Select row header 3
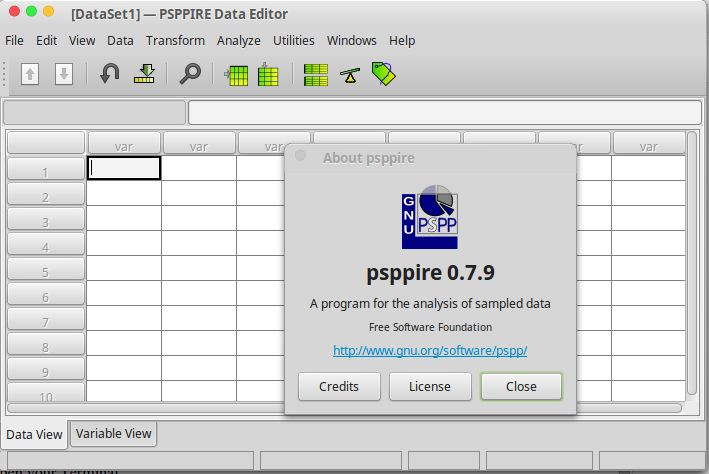The width and height of the screenshot is (709, 474). point(46,219)
